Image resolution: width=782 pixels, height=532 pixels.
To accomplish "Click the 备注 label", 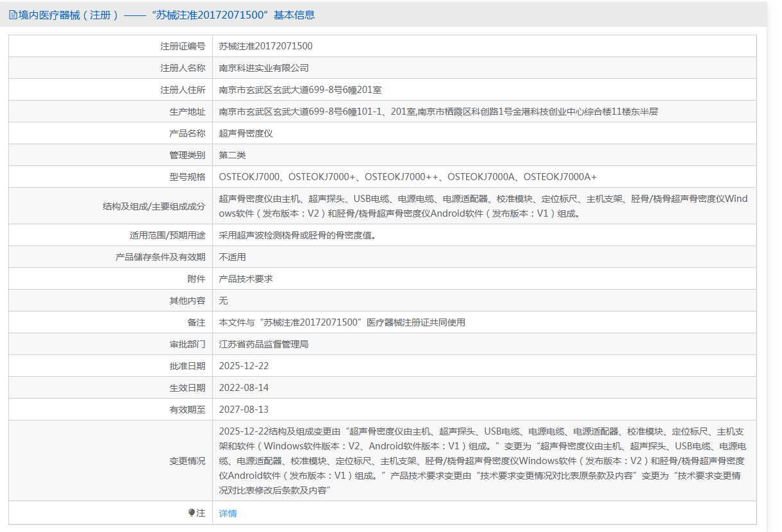I will click(x=196, y=322).
